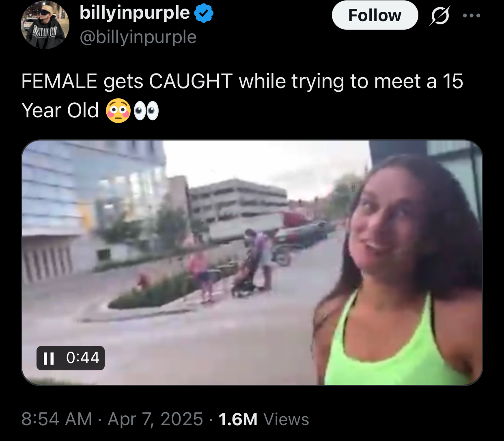Image resolution: width=504 pixels, height=441 pixels.
Task: Click the blue verified checkmark badge
Action: 204,13
